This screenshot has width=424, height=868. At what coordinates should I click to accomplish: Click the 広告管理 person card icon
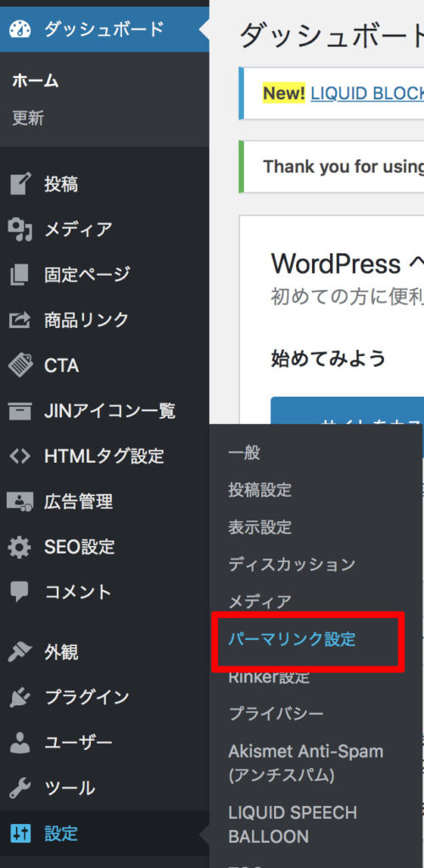(21, 502)
